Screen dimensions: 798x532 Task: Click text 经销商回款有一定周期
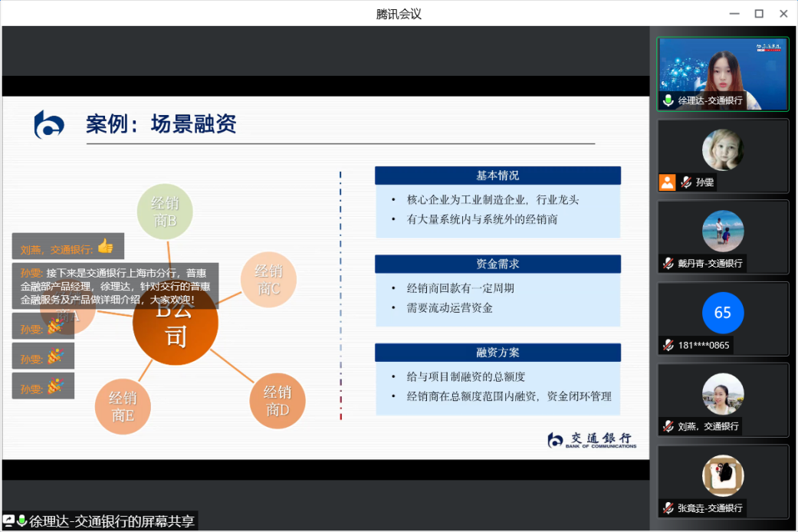[460, 288]
